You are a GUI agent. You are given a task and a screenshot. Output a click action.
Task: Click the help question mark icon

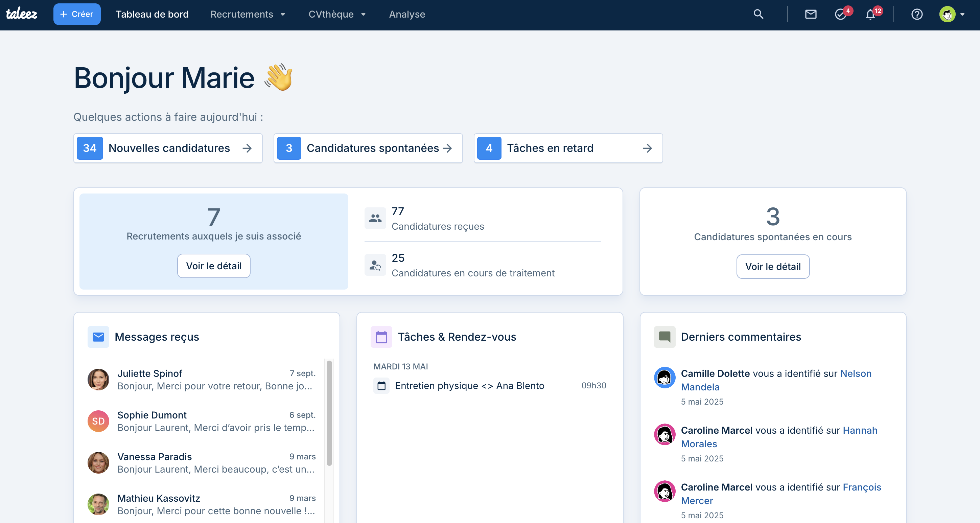(x=916, y=15)
